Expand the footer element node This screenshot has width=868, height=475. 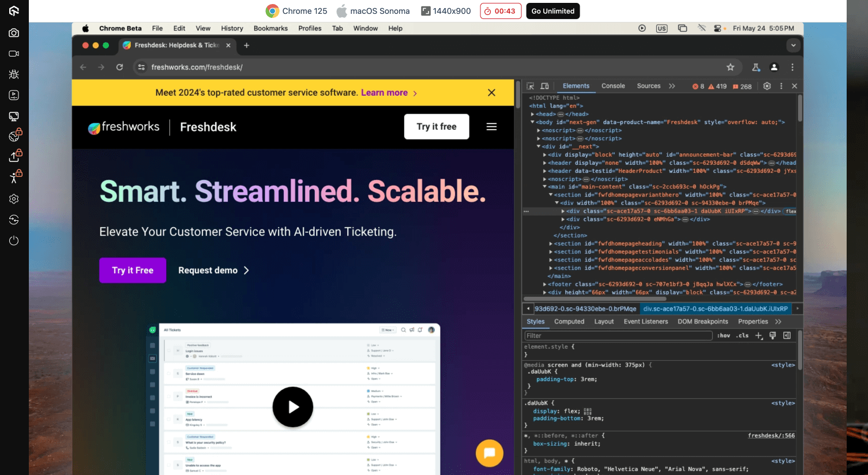pyautogui.click(x=544, y=284)
